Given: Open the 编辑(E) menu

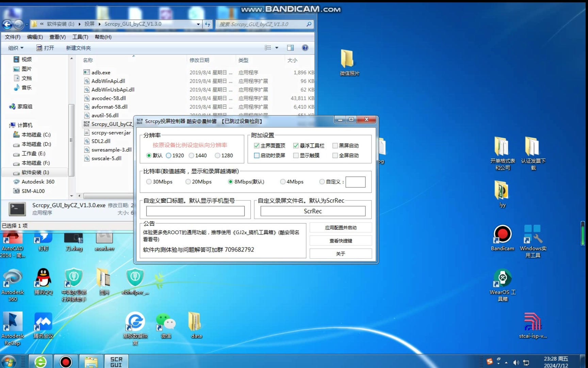Looking at the screenshot, I should tap(35, 37).
